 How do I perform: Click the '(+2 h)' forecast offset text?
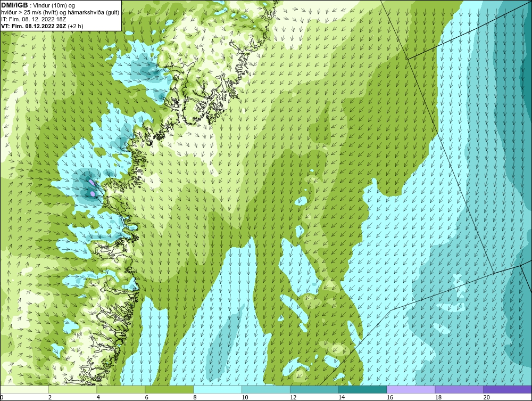tap(76, 26)
